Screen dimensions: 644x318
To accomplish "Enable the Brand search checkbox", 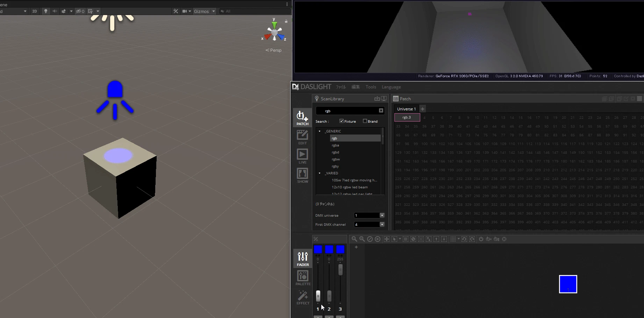I will click(x=365, y=121).
